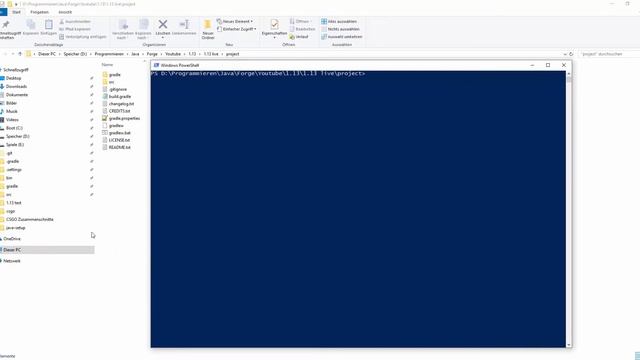Open CSGO Zusammenschnitte folder in sidebar
This screenshot has width=640, height=360.
[29, 220]
